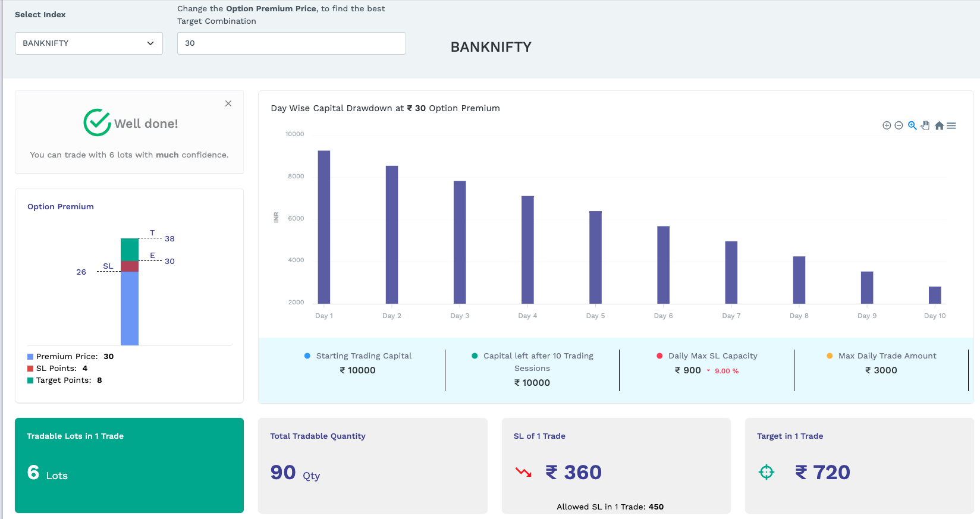980x519 pixels.
Task: Click the Option Premium Price input field
Action: pyautogui.click(x=291, y=43)
